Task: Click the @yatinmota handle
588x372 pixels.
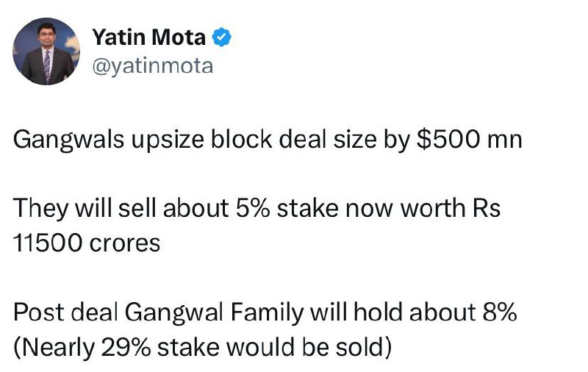Action: point(153,66)
